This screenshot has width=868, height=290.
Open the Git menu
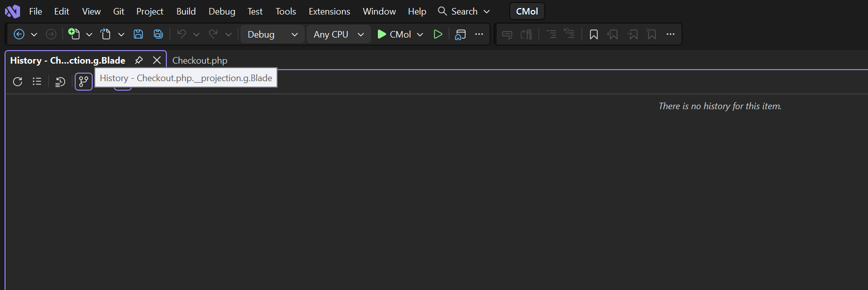coord(119,11)
